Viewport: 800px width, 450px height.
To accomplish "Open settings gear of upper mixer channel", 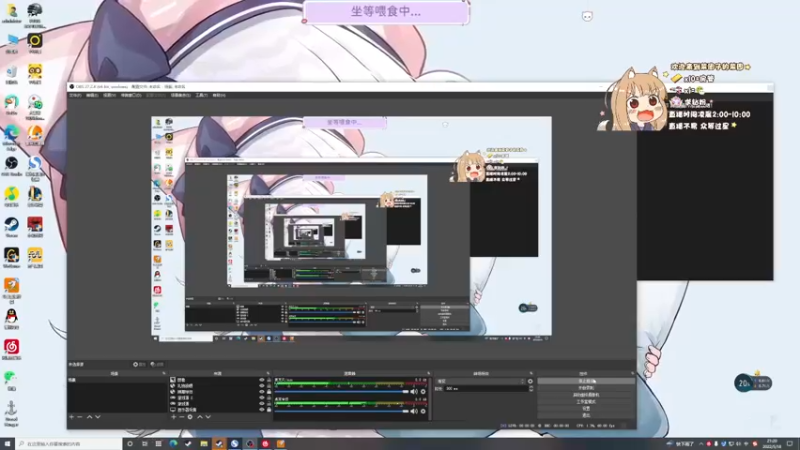I will (x=423, y=392).
